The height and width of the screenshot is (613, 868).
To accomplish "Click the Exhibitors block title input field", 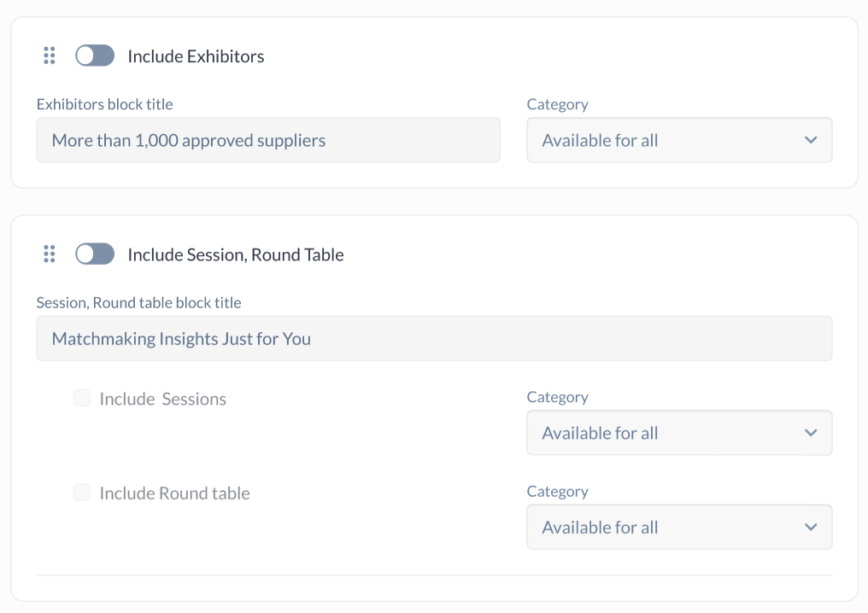I will click(x=267, y=140).
